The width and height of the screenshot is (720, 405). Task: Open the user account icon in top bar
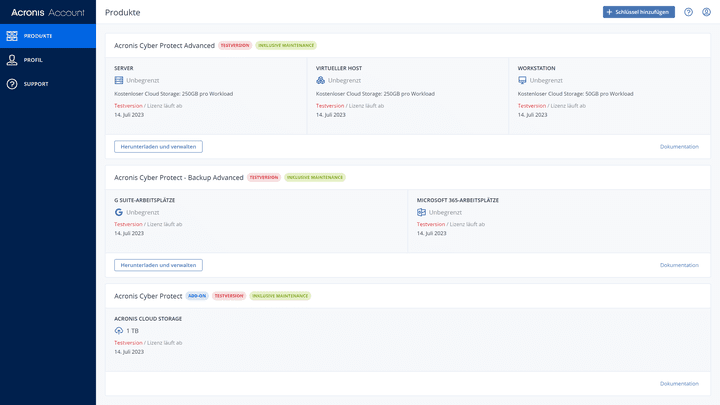706,12
